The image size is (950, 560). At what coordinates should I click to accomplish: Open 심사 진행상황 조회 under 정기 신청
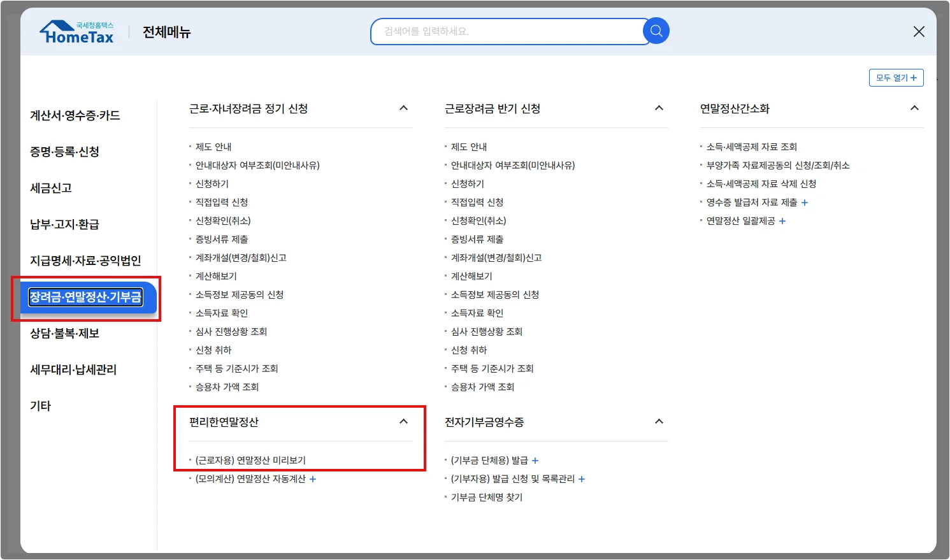(x=231, y=332)
